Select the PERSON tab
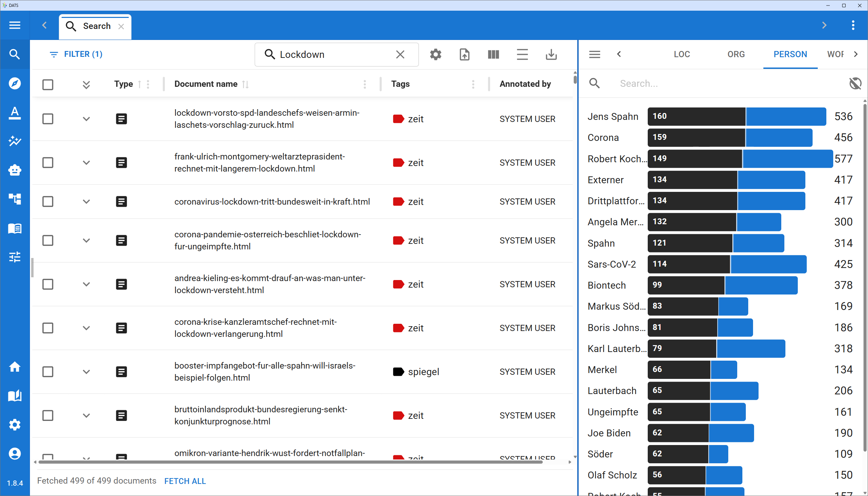868x496 pixels. (790, 54)
